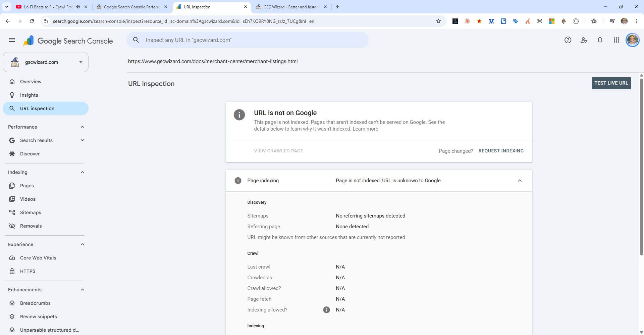Open the tab search dropdown arrow

[x=7, y=7]
